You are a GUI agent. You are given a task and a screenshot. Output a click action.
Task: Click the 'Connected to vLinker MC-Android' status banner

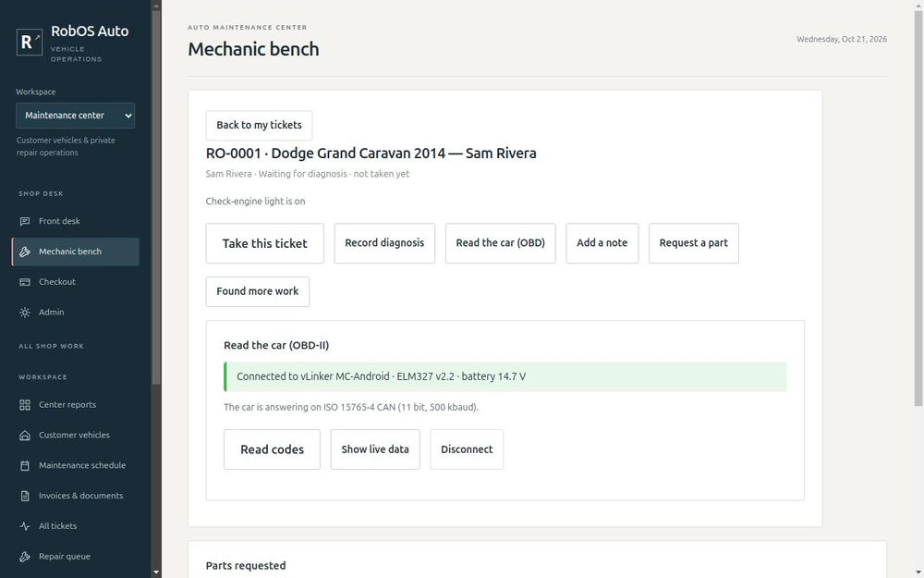pos(505,377)
